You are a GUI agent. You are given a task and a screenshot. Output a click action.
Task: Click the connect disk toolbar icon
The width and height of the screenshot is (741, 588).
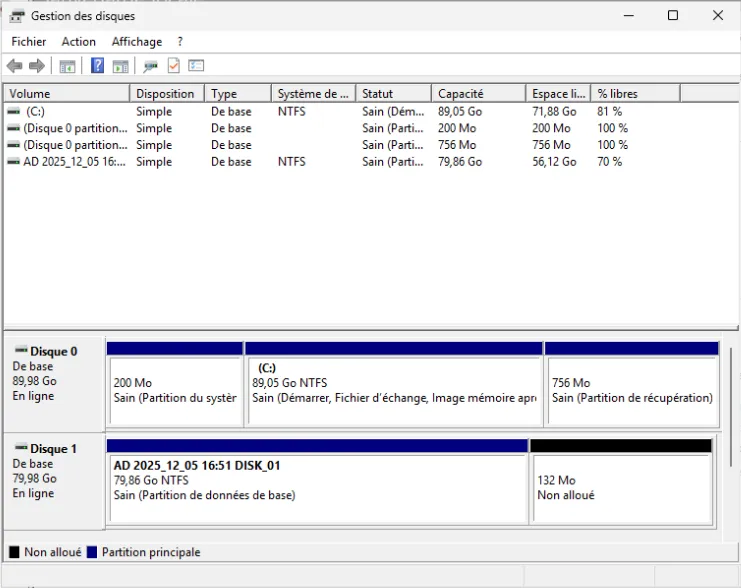pyautogui.click(x=150, y=66)
